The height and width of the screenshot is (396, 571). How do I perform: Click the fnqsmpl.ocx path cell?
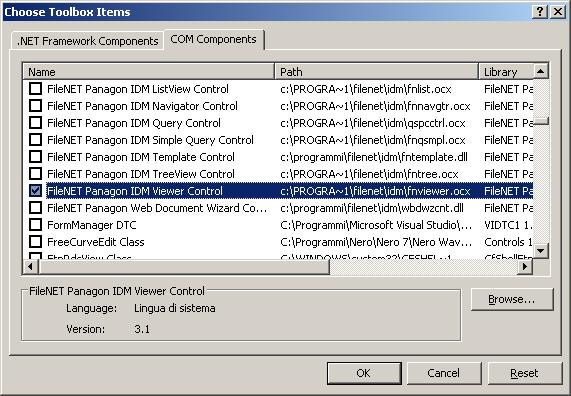[373, 140]
